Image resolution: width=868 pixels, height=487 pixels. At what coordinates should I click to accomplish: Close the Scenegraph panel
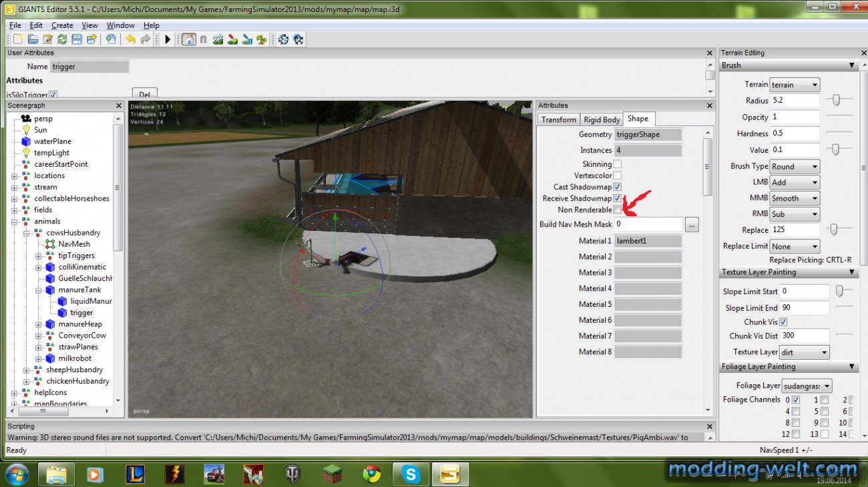pos(118,105)
